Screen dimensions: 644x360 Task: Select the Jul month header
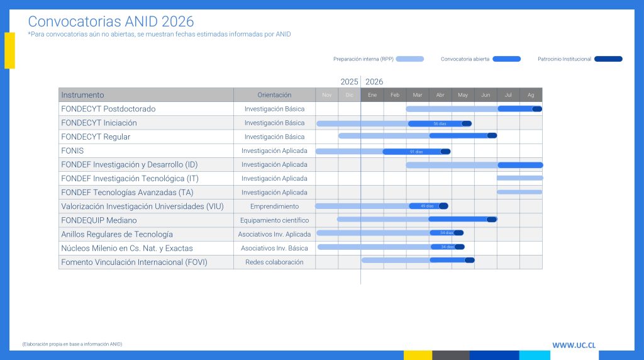(508, 95)
